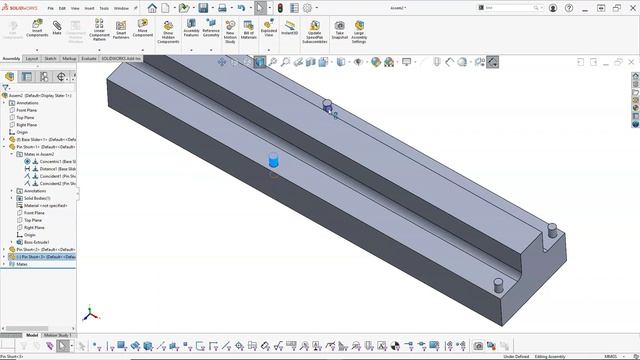
Task: Expand the Boss-Extrude1 feature
Action: (12, 242)
